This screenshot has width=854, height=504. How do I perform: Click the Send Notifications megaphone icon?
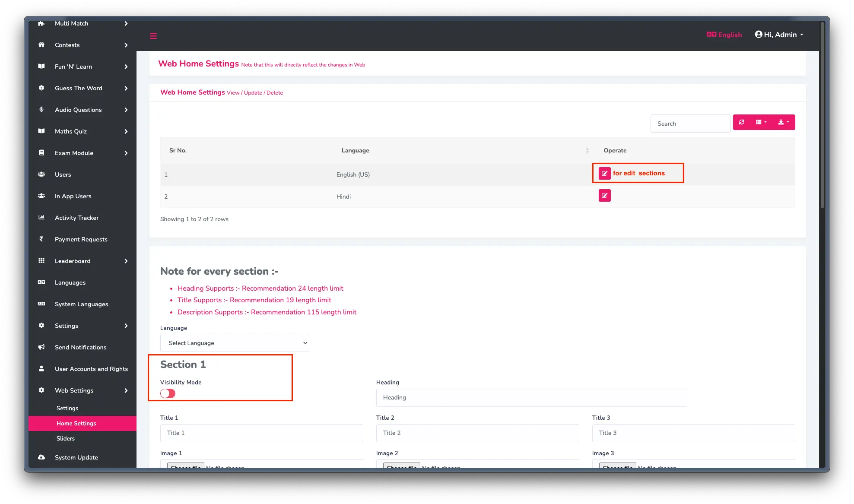coord(41,347)
